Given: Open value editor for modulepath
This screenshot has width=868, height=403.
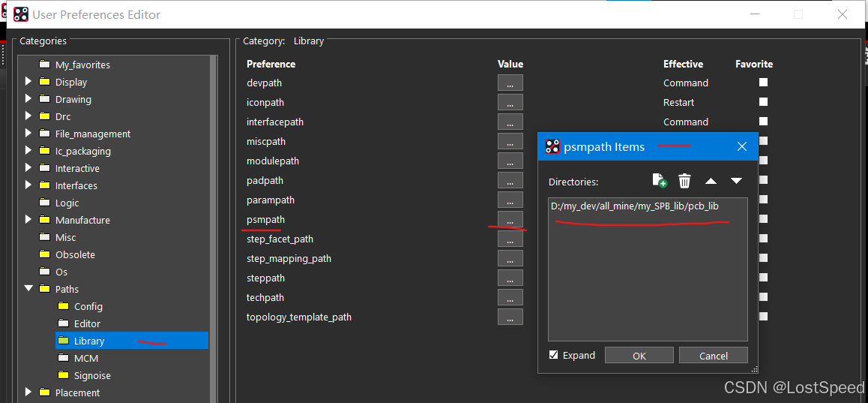Looking at the screenshot, I should [x=510, y=161].
